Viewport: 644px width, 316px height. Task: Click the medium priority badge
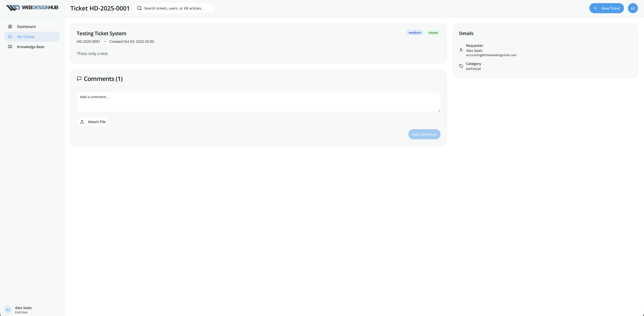point(415,33)
